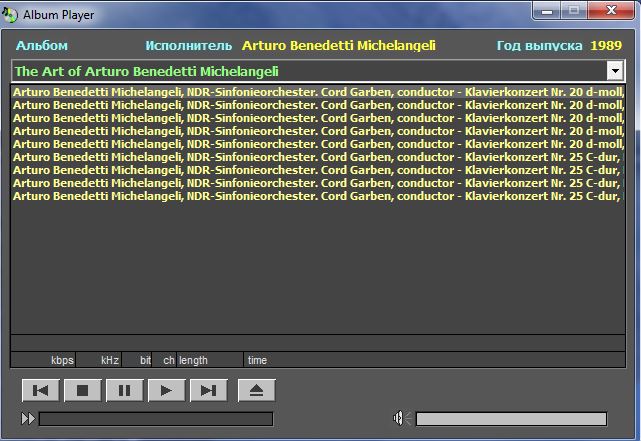Select the first Klavierkonzert Nr. 20 d-moll track
Image resolution: width=641 pixels, height=441 pixels.
[x=318, y=92]
